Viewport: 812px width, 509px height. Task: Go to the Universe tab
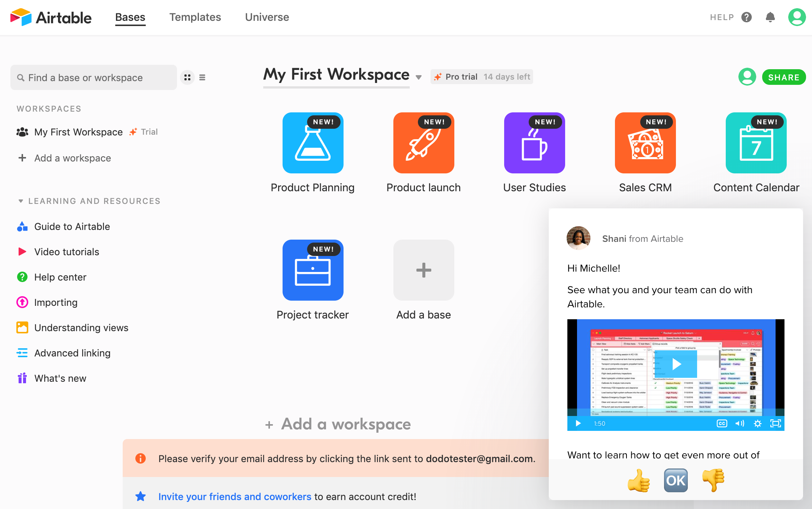(x=267, y=17)
